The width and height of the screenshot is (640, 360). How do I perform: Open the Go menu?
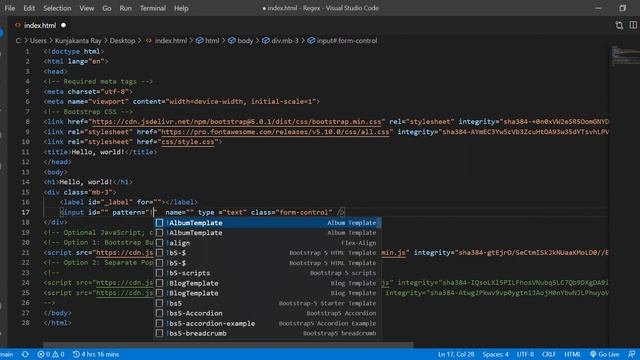point(107,8)
